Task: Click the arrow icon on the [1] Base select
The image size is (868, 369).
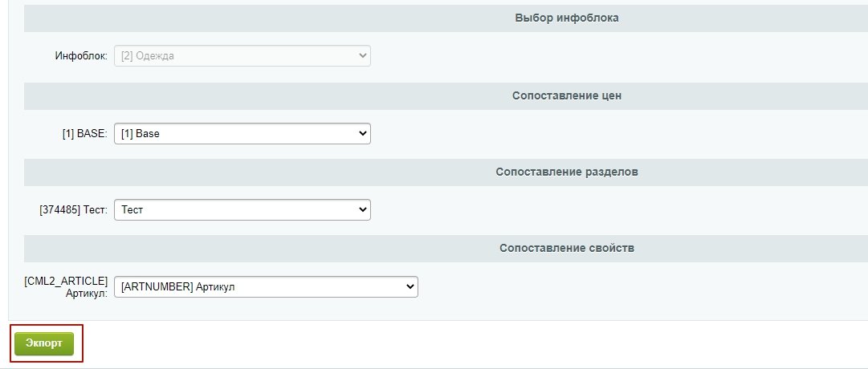Action: coord(363,133)
